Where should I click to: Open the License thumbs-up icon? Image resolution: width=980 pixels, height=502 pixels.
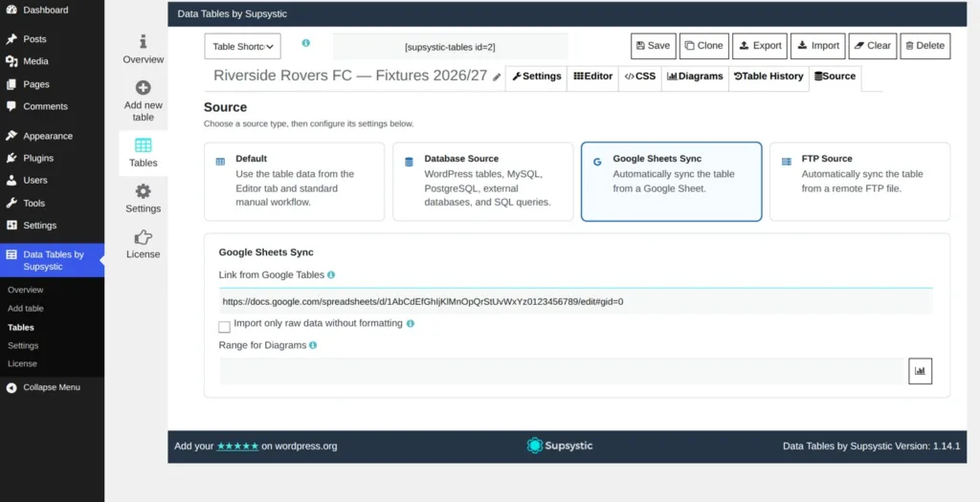point(144,237)
